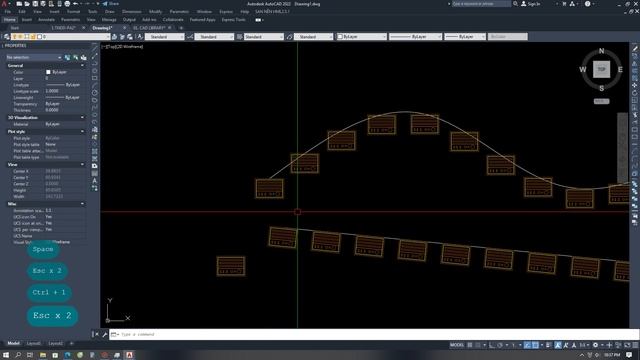Click N on the ViewCube compass
Screen dimensions: 640x360
601,51
